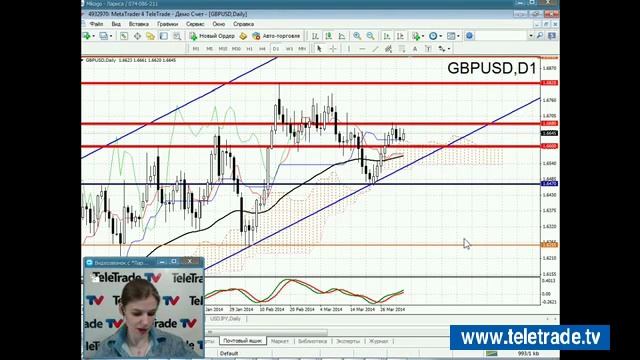Toggle the Market Watch window icon

click(x=124, y=36)
